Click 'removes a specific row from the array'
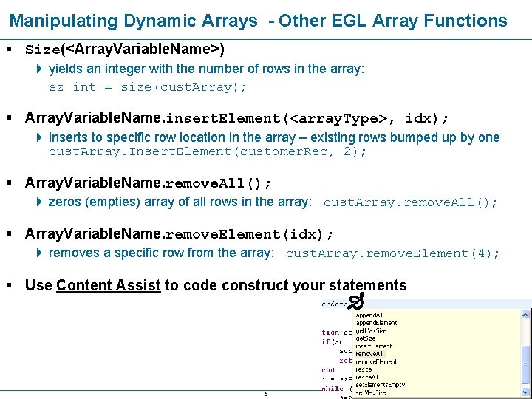This screenshot has width=532, height=399. (161, 253)
